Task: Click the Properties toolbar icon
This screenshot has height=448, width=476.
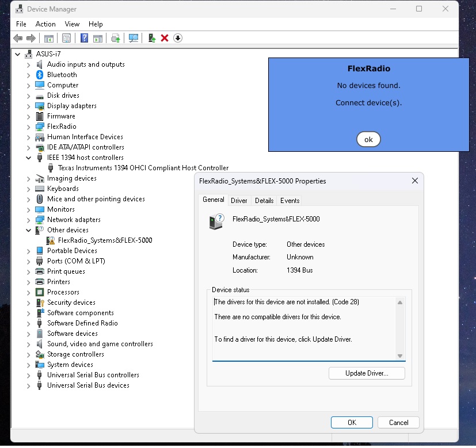Action: click(66, 38)
